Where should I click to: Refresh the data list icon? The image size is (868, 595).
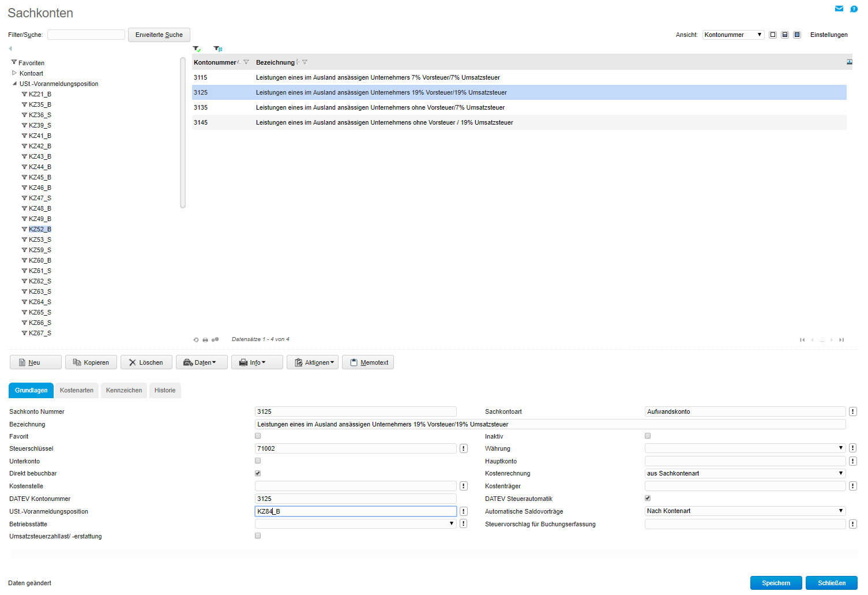[196, 340]
